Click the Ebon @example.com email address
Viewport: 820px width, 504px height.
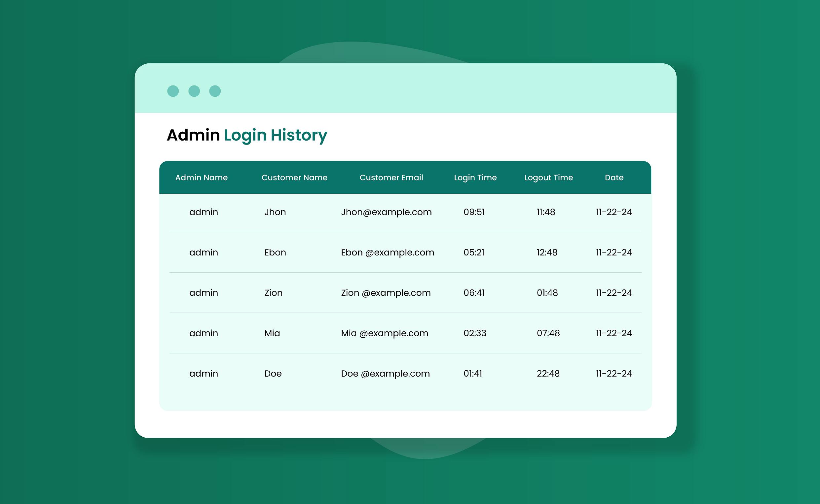coord(387,252)
